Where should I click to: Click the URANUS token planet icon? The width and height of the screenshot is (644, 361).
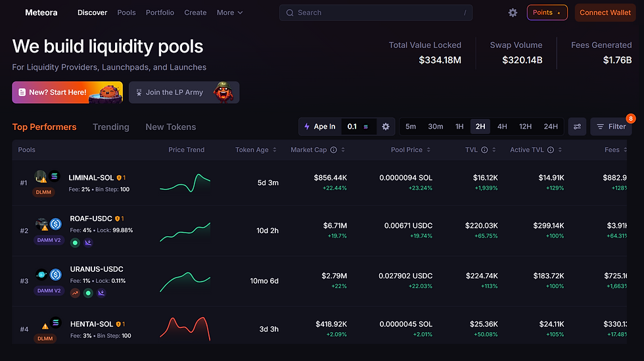41,274
